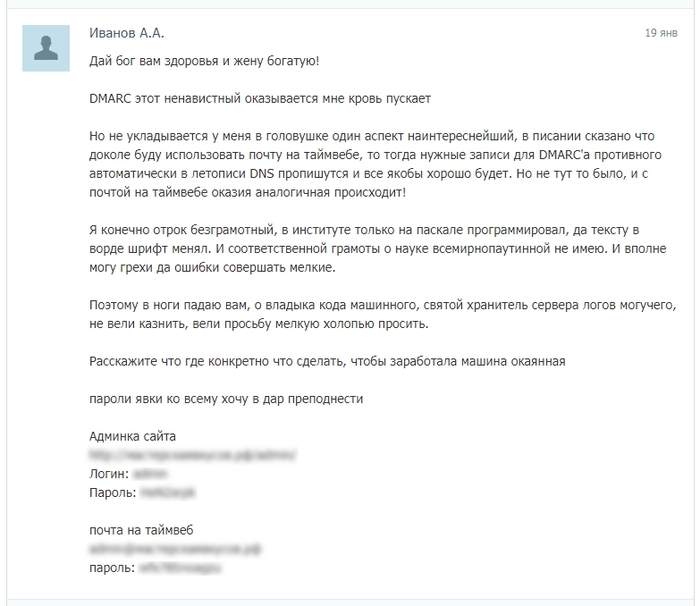Click the line starting with Расскажите что где
Viewport: 700px width, 606px height.
[x=327, y=361]
